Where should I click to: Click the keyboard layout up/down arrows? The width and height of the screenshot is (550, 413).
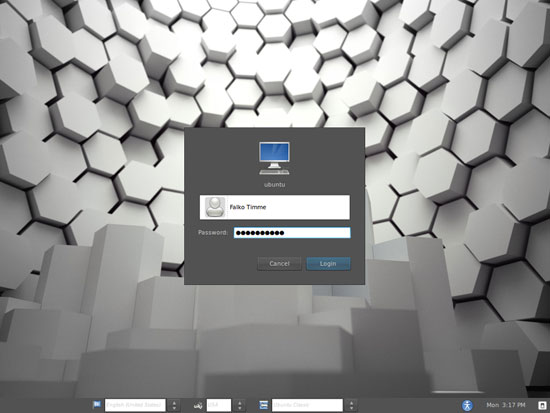[240, 405]
